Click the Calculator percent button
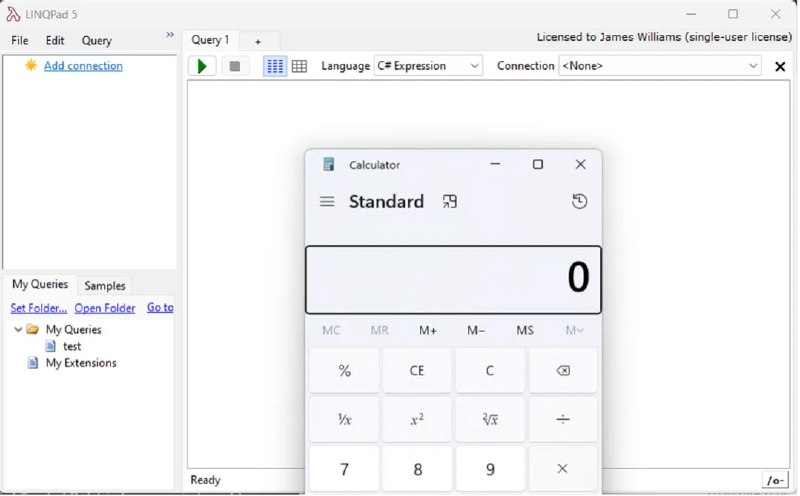Viewport: 800px width, 496px height. (x=344, y=370)
